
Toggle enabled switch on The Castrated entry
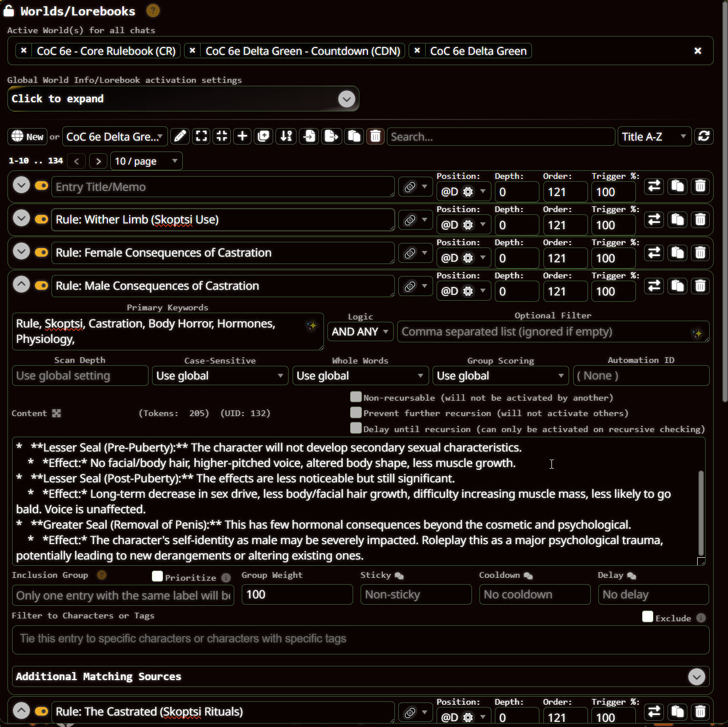(41, 711)
